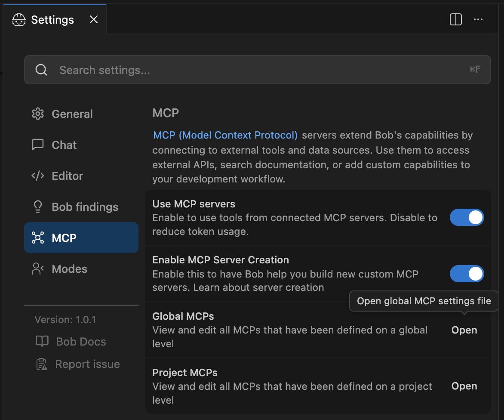Click the MCP section heading

click(166, 113)
